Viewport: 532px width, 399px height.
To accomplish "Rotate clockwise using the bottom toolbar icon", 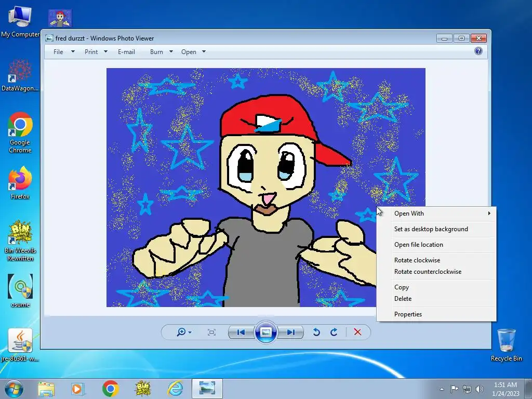I will [x=334, y=332].
